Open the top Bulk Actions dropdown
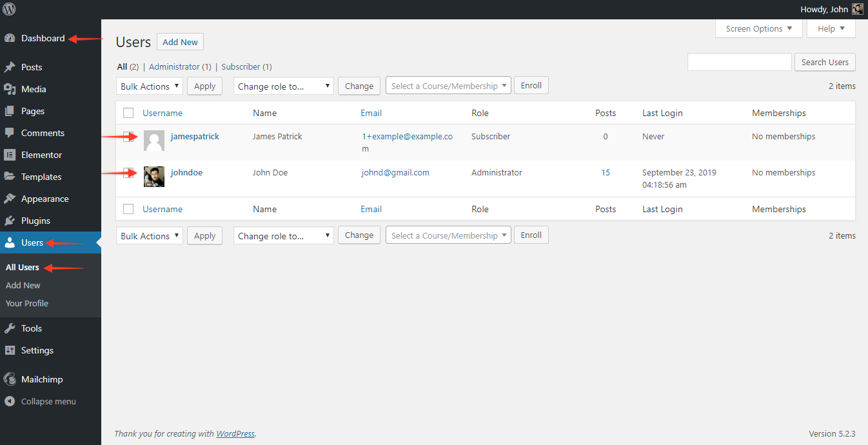The height and width of the screenshot is (445, 868). click(150, 86)
